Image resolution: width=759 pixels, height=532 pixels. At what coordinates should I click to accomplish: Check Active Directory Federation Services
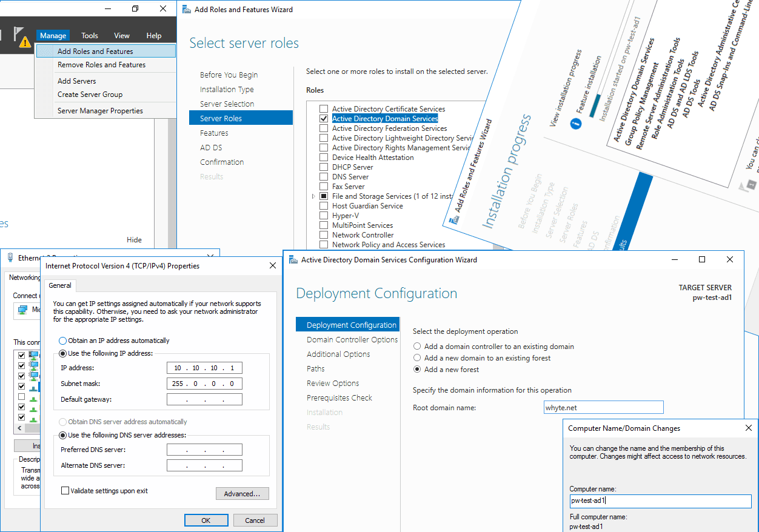click(324, 128)
